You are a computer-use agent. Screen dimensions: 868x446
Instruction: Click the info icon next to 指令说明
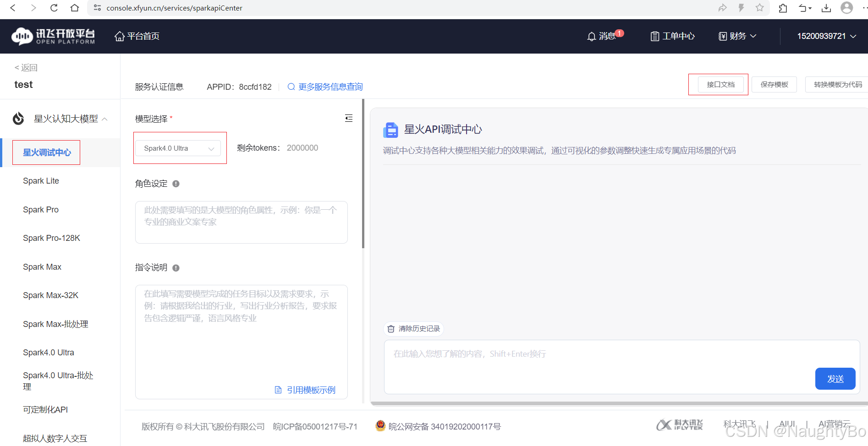(176, 268)
